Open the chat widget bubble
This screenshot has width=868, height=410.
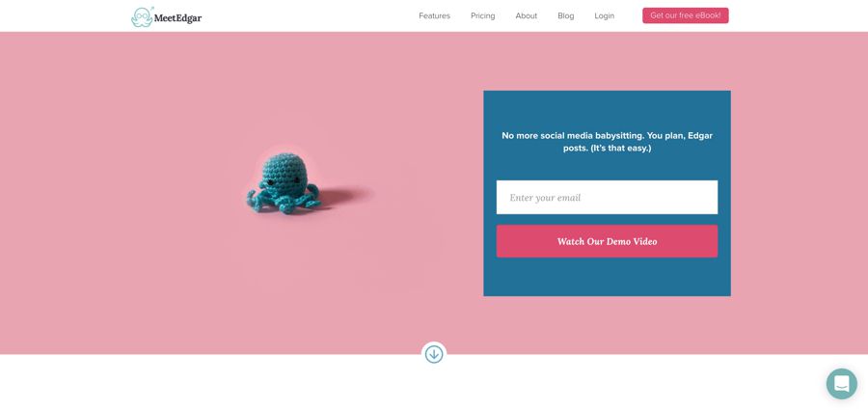point(841,383)
